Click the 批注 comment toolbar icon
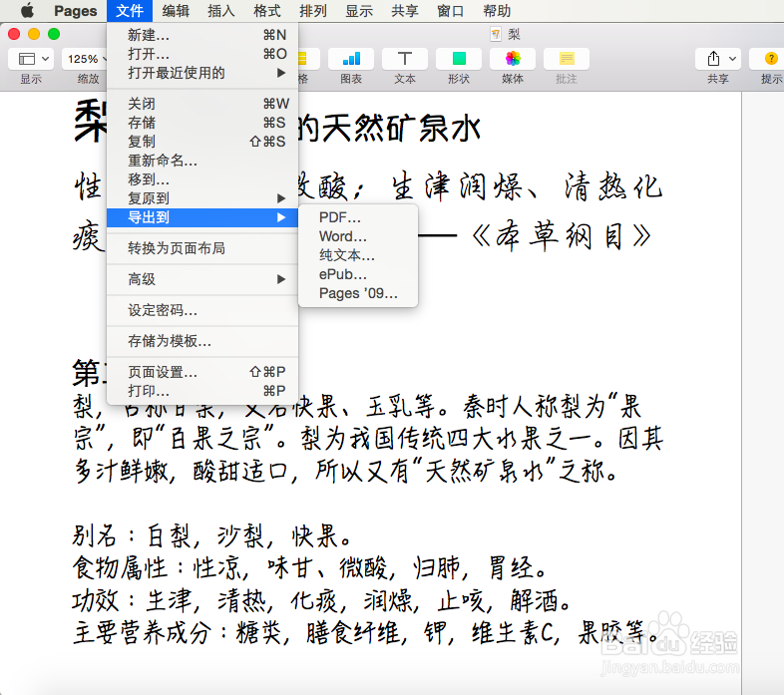Image resolution: width=784 pixels, height=695 pixels. coord(567,59)
